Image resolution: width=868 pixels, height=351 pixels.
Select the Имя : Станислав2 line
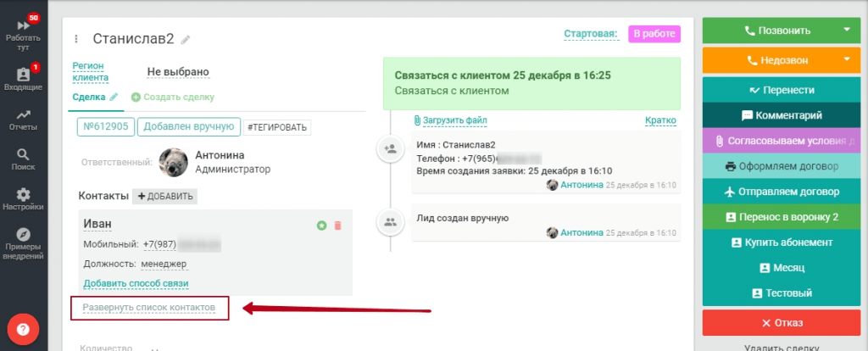[456, 145]
